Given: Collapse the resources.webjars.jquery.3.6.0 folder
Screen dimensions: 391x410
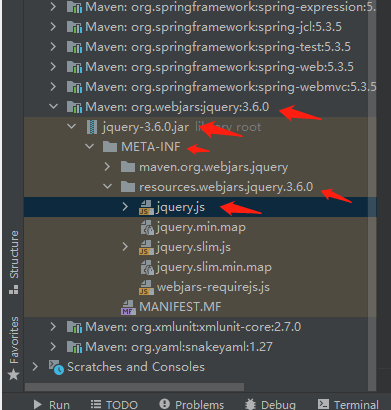Looking at the screenshot, I should coord(107,187).
